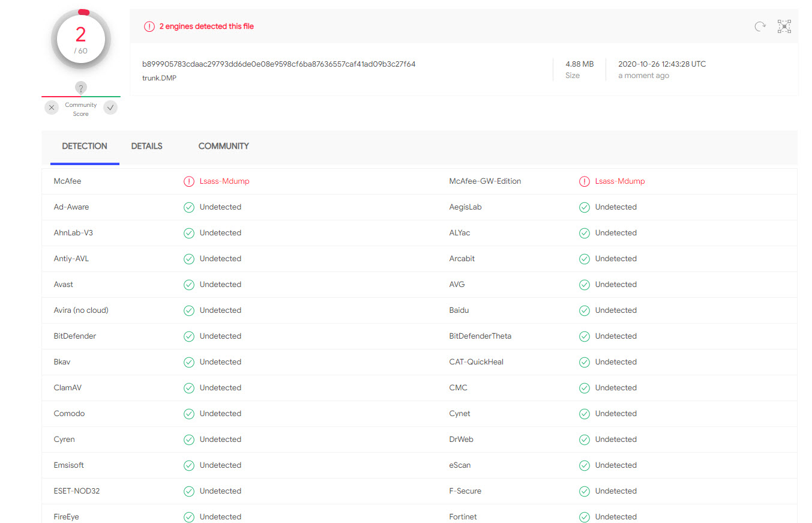The height and width of the screenshot is (523, 812).
Task: Click the '2 engines detected this file' message
Action: (206, 26)
